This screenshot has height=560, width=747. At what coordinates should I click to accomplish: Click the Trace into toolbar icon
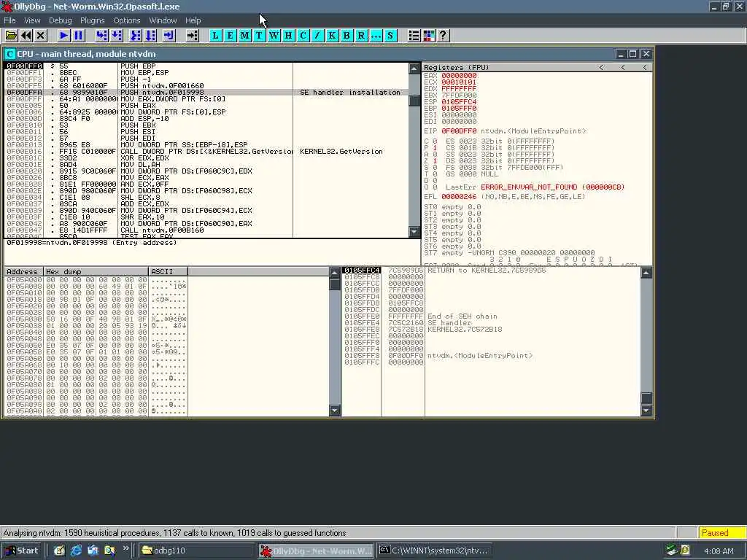click(x=136, y=35)
